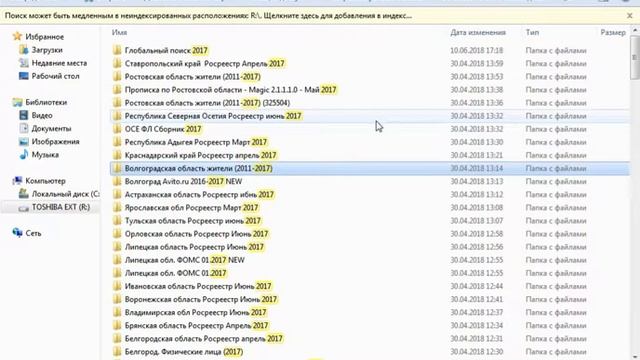
Task: Click folder icon of Ставропольский край Росреестр Апрель 2017
Action: tap(117, 63)
